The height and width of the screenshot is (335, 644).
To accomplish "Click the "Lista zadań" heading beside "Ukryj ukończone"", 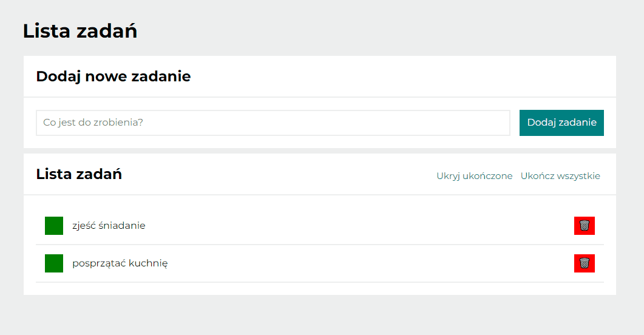I will [79, 174].
